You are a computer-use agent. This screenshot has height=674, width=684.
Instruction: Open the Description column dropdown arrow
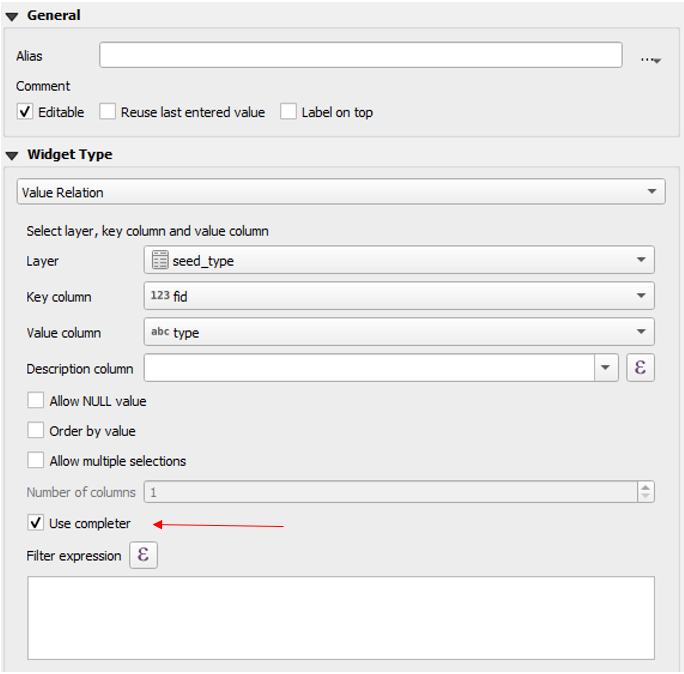click(x=606, y=368)
